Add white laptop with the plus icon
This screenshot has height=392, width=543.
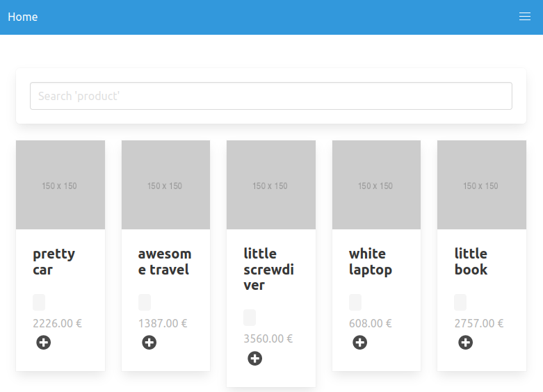click(360, 342)
